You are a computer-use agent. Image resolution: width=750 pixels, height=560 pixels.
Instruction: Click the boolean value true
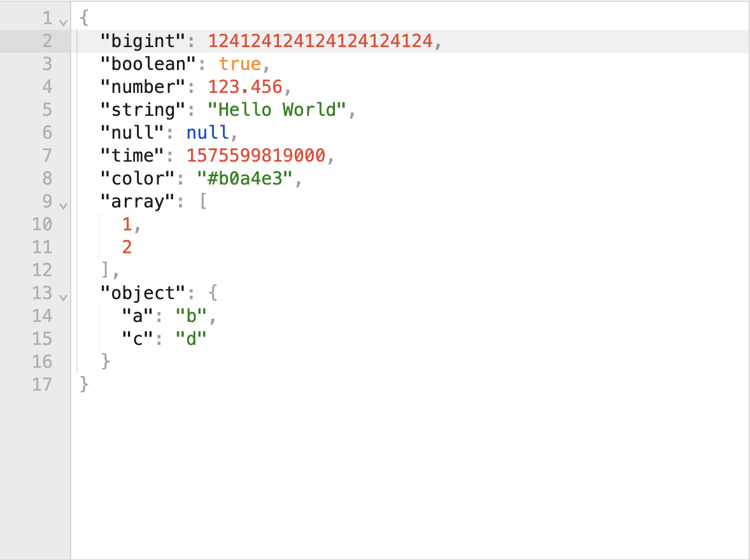tap(239, 64)
